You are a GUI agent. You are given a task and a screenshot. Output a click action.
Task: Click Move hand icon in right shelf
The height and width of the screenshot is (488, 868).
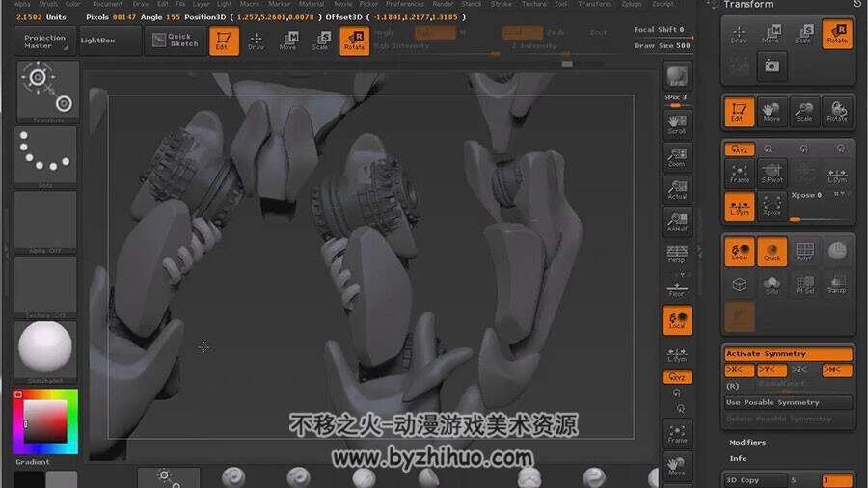676,467
